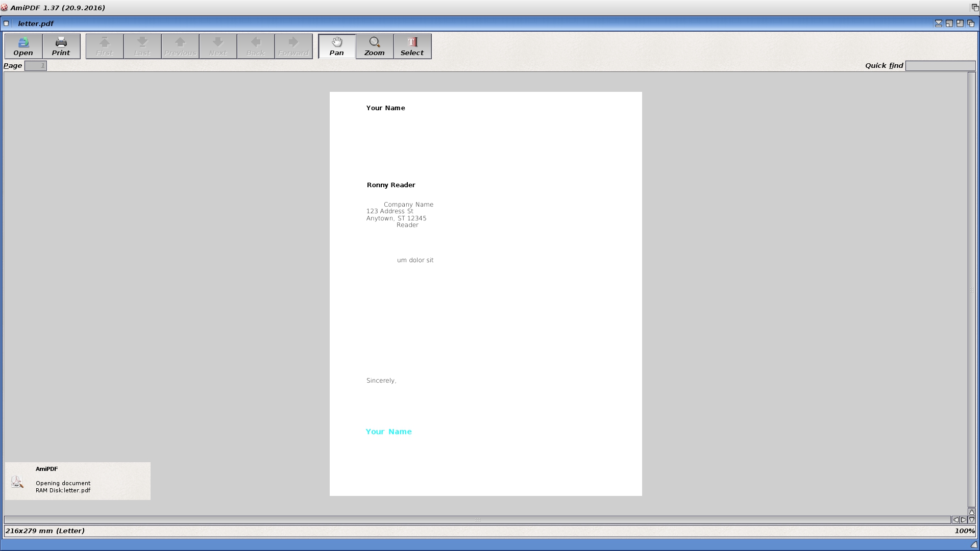Click 'Sincerely,' in the letter
This screenshot has width=980, height=551.
[381, 381]
